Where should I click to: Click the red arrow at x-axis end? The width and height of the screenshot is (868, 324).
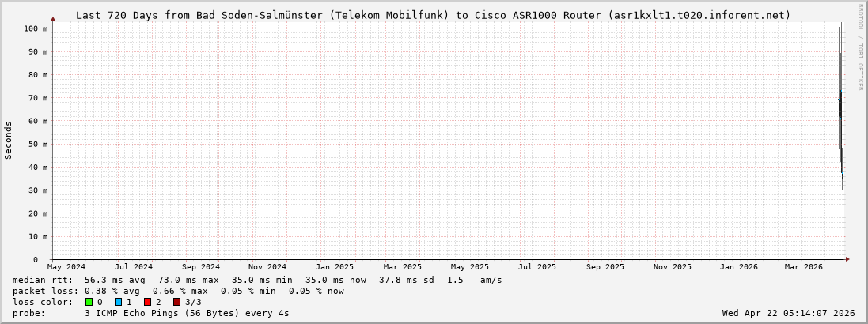tap(847, 259)
